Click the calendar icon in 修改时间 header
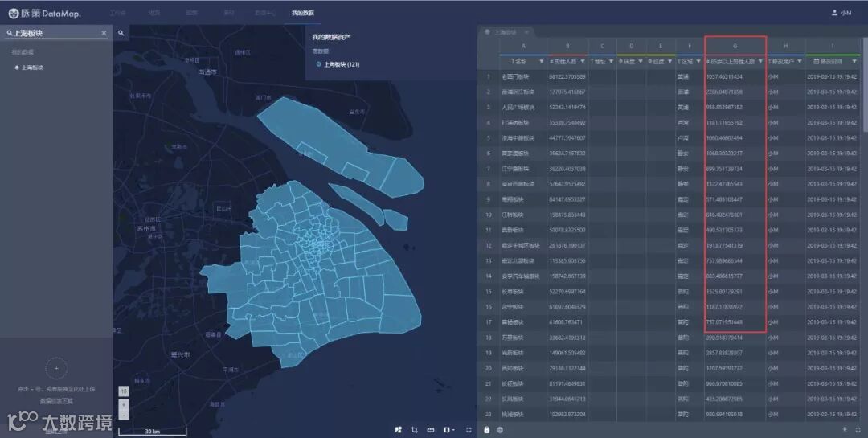Viewport: 868px width, 438px height. pyautogui.click(x=817, y=61)
